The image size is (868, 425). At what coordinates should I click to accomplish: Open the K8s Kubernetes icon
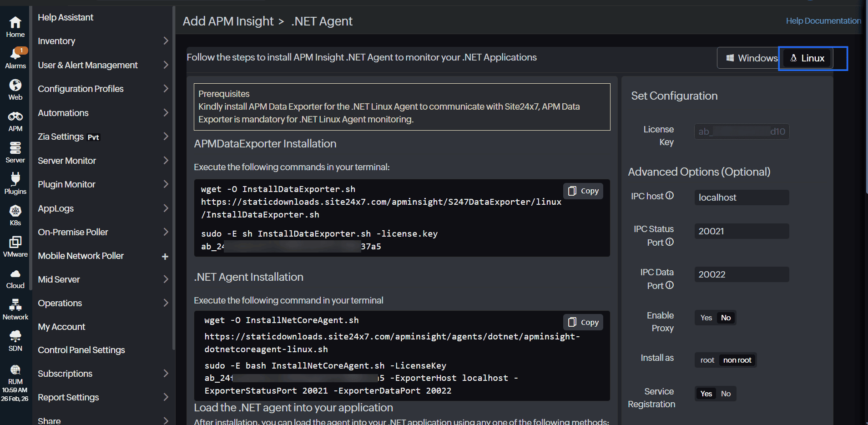coord(15,211)
